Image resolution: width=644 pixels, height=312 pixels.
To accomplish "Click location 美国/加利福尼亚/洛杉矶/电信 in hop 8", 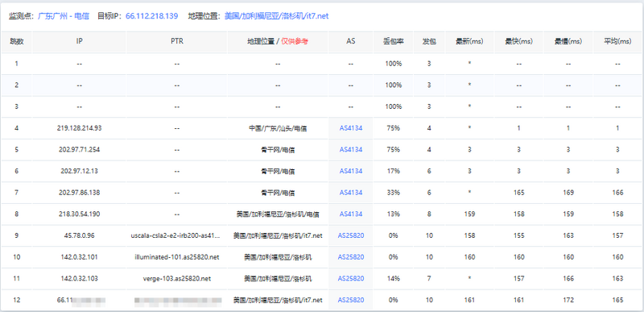I will pos(278,214).
